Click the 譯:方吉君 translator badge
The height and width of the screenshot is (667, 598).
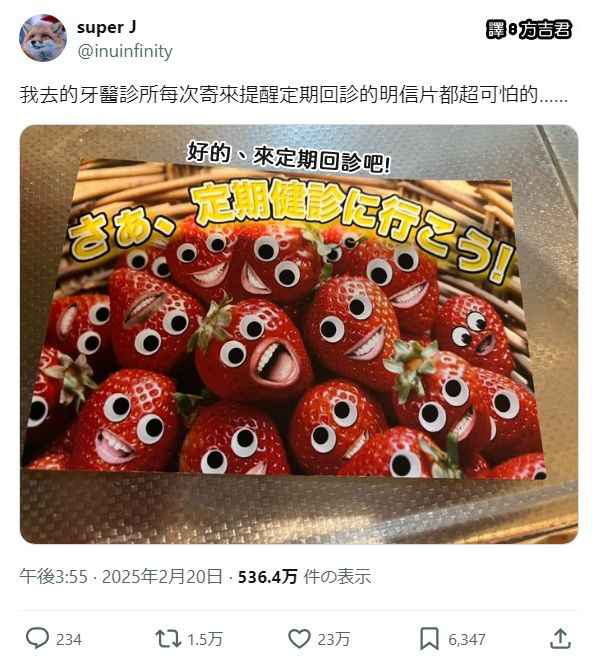pos(528,30)
